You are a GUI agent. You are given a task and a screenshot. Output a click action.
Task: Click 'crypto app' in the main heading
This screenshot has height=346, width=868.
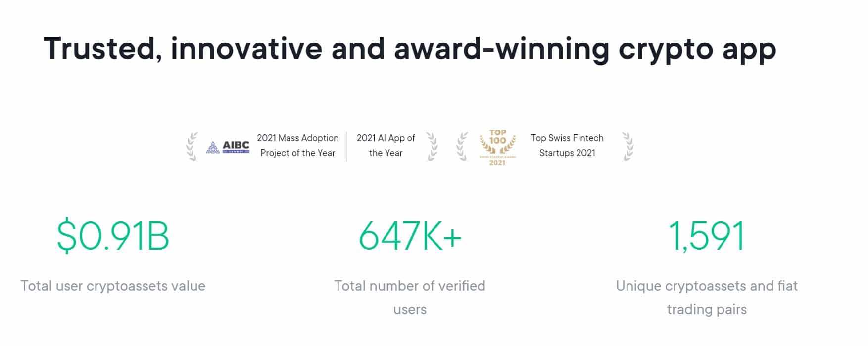coord(697,49)
